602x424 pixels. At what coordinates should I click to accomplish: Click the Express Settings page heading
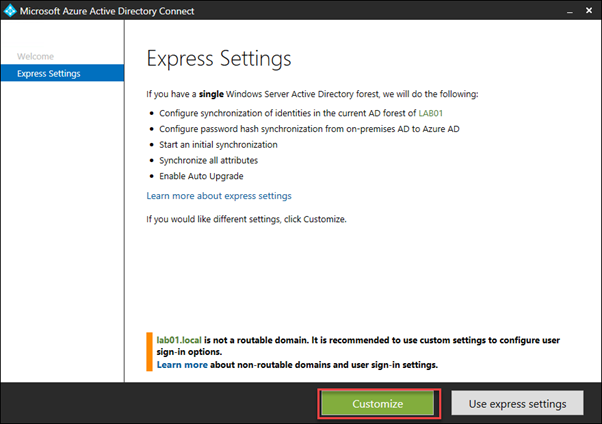(x=219, y=59)
